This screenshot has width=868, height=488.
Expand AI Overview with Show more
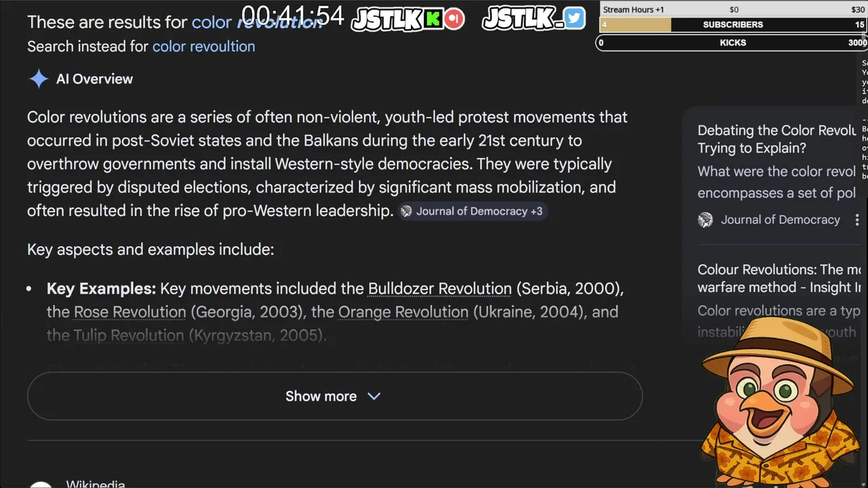click(x=321, y=396)
